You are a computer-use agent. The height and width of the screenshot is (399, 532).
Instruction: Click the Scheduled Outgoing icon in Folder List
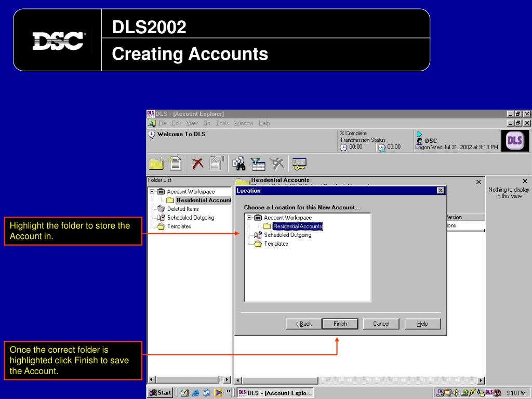click(x=161, y=218)
